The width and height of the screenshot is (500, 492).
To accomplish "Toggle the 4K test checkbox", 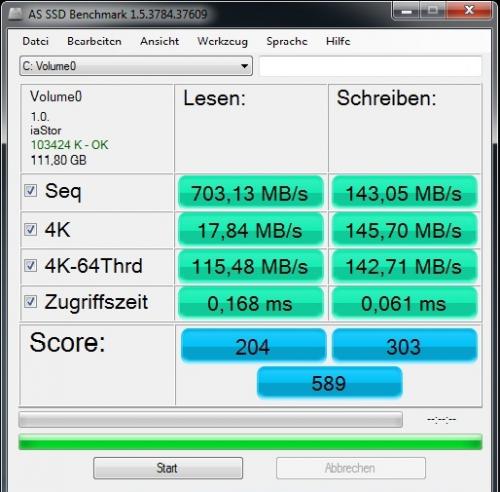I will click(30, 229).
